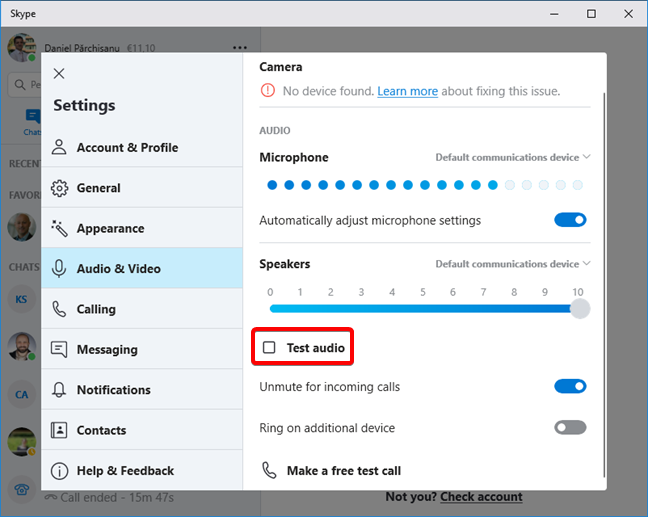Open Contacts settings

(x=142, y=430)
